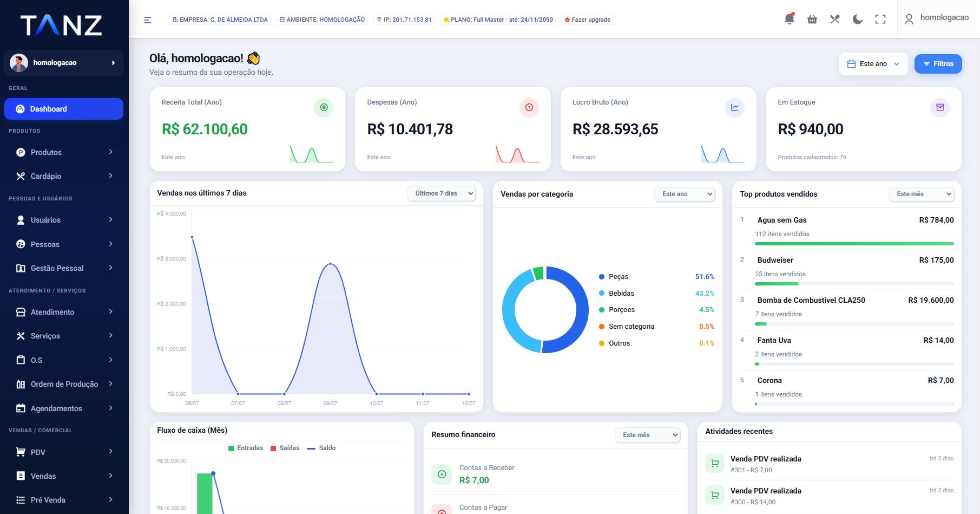This screenshot has width=980, height=514.
Task: Click the Bomba de Combustivel CLA250 row
Action: 847,310
